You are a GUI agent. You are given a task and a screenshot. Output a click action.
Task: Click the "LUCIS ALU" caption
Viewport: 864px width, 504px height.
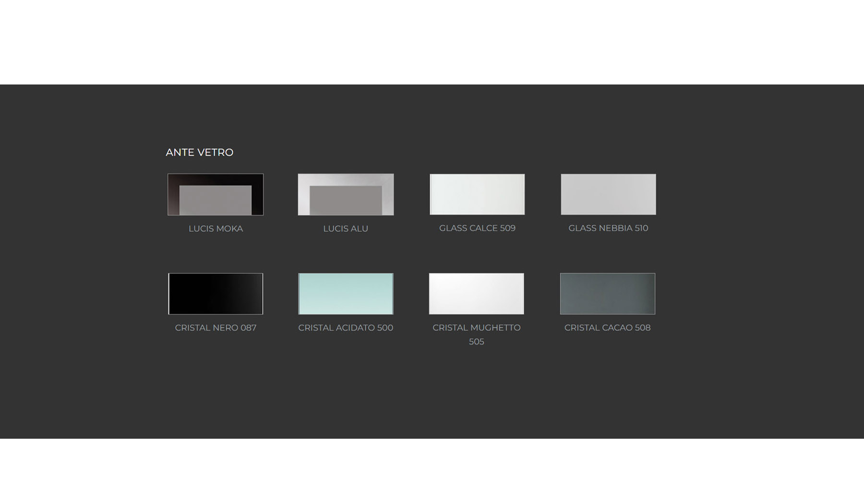(x=346, y=229)
